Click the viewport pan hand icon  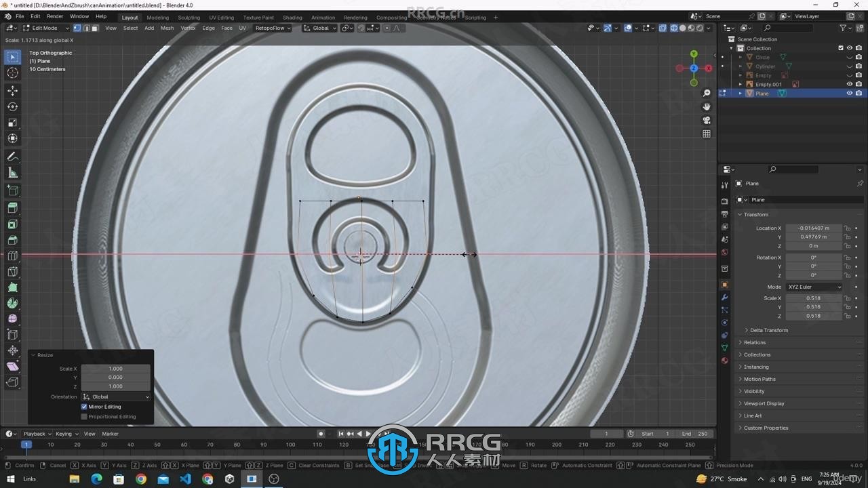(707, 107)
